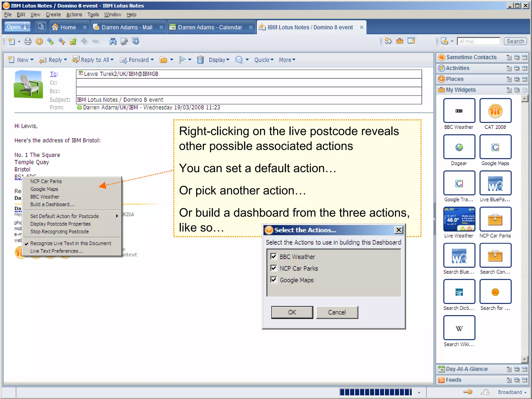The height and width of the screenshot is (399, 532).
Task: Open the Dogear widget icon
Action: tap(459, 147)
